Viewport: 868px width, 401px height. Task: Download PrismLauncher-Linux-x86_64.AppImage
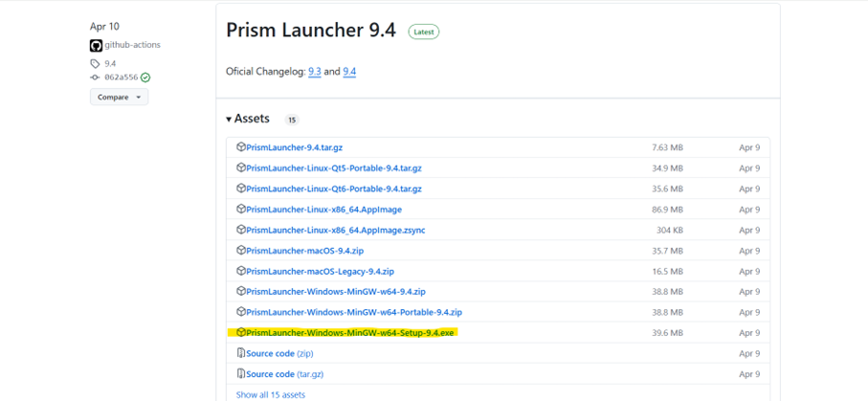(x=323, y=210)
